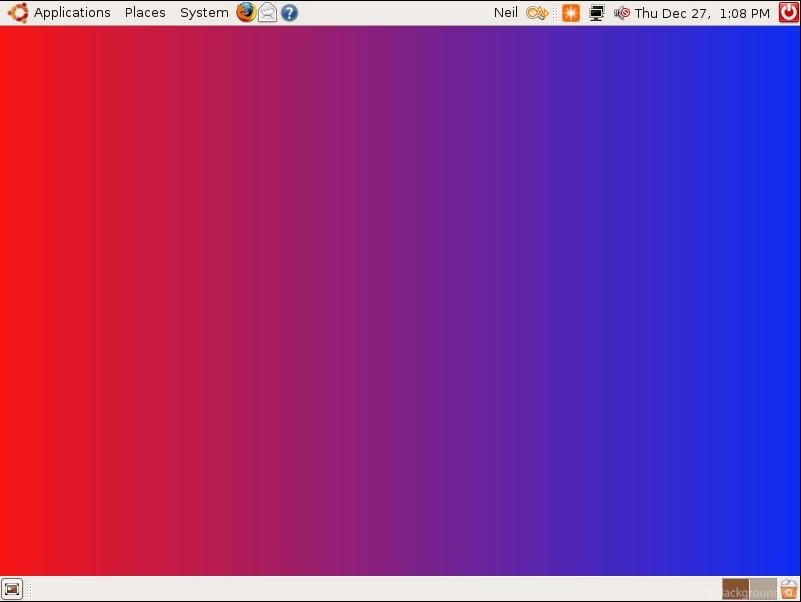The image size is (801, 602).
Task: Open the Places menu
Action: click(145, 13)
